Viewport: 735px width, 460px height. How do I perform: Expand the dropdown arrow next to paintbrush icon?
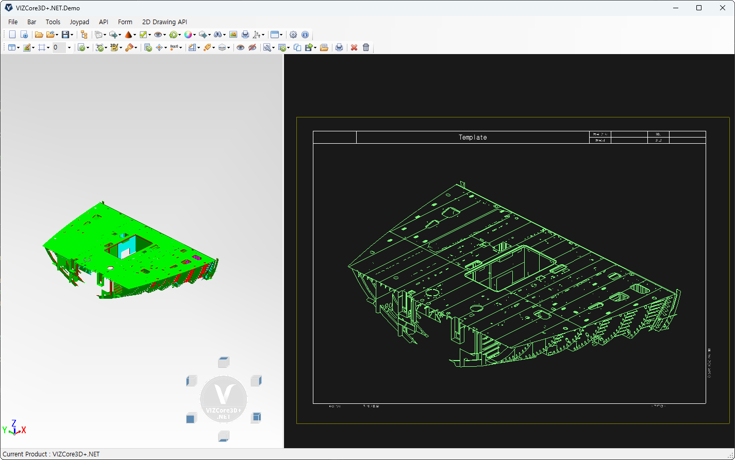135,48
